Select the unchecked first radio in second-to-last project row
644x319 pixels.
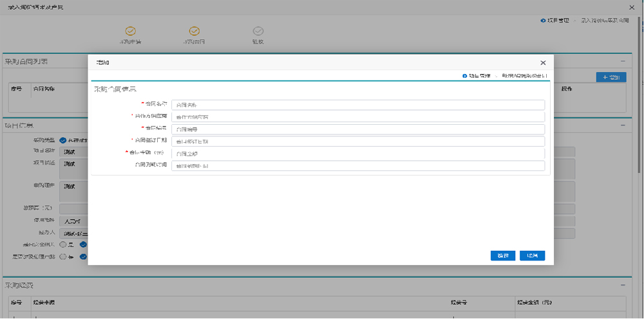tap(62, 244)
